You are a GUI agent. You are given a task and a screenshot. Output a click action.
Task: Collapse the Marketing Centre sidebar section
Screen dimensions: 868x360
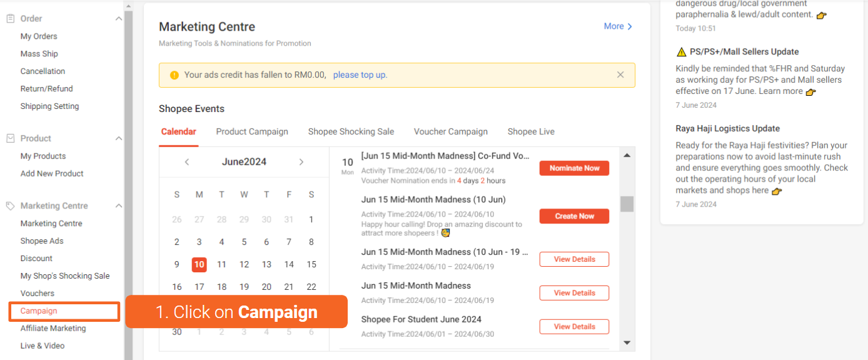118,206
